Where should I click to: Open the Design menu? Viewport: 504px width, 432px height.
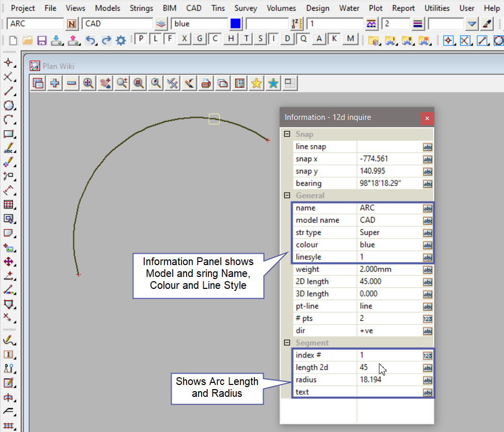coord(317,8)
